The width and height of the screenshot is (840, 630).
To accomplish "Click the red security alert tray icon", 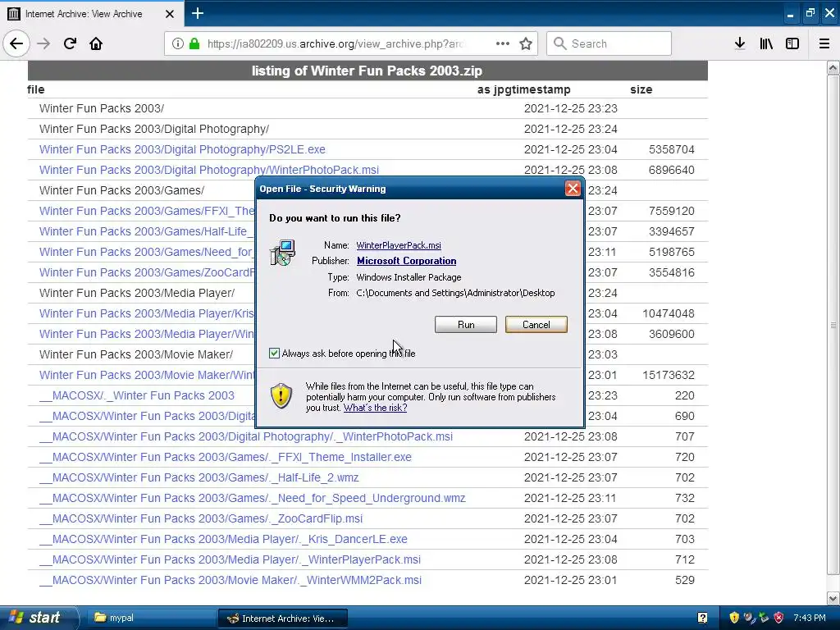I will [x=778, y=618].
